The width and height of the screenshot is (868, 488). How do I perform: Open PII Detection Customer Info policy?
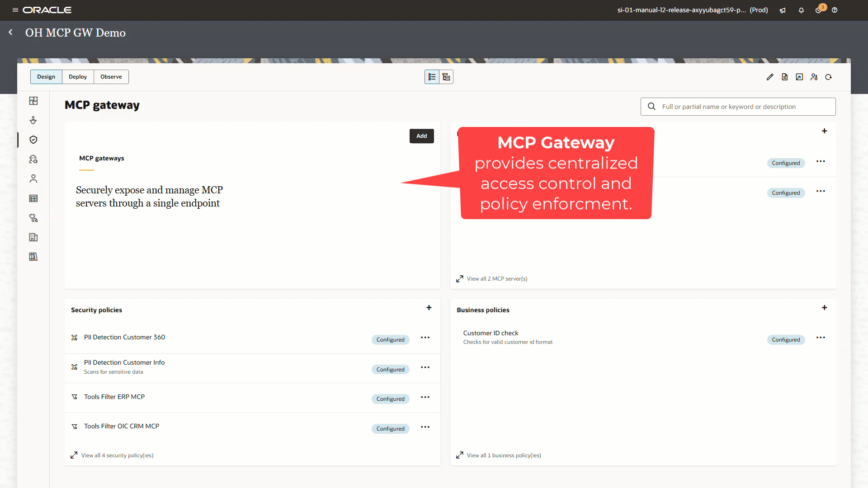click(x=124, y=362)
